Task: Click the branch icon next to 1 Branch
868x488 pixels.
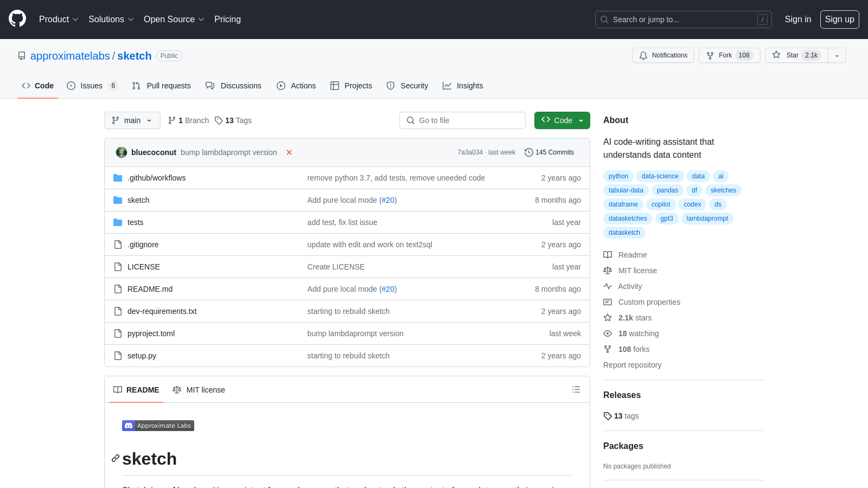Action: point(172,120)
